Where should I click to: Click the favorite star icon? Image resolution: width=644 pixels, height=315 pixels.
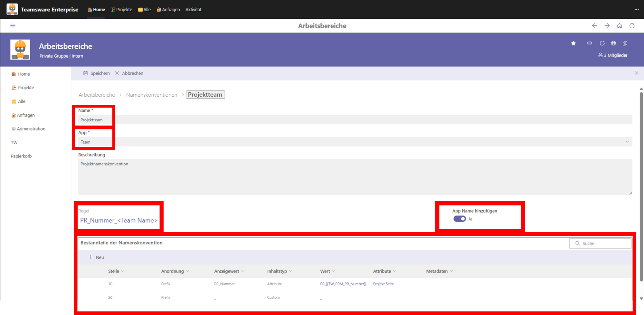573,43
